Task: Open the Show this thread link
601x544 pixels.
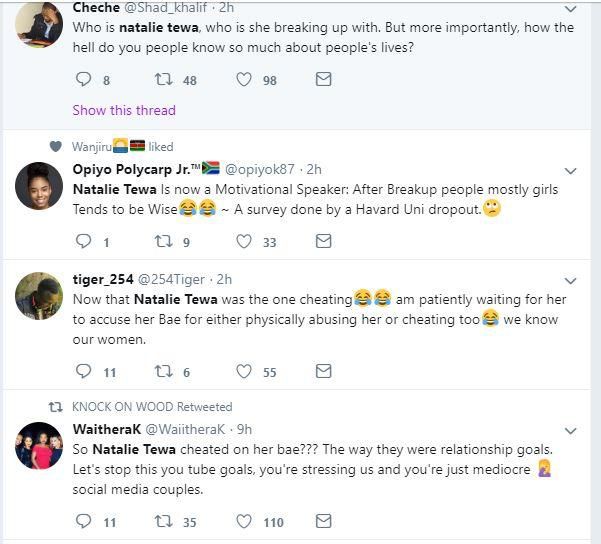Action: point(123,110)
